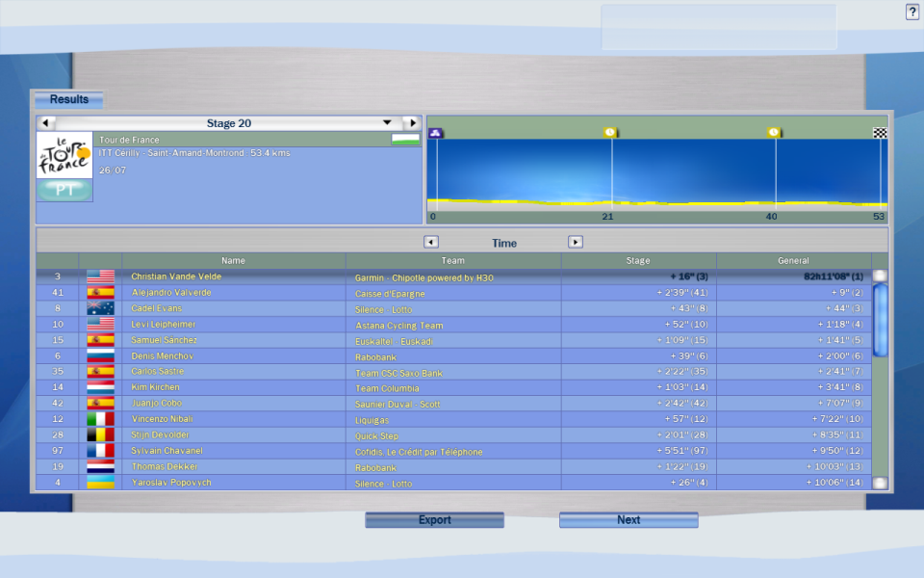This screenshot has height=578, width=924.
Task: Go to the previous stage arrow
Action: click(45, 123)
